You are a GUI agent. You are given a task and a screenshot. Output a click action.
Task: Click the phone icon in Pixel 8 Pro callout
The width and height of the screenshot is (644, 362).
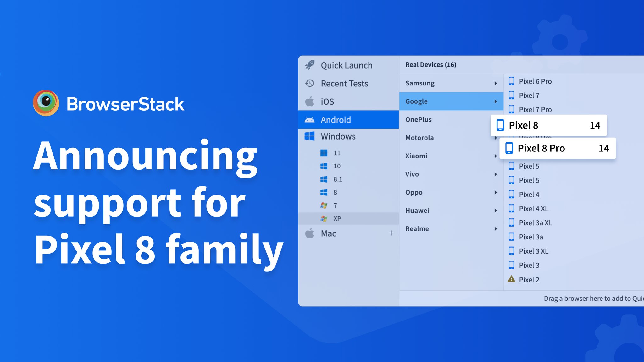(509, 148)
